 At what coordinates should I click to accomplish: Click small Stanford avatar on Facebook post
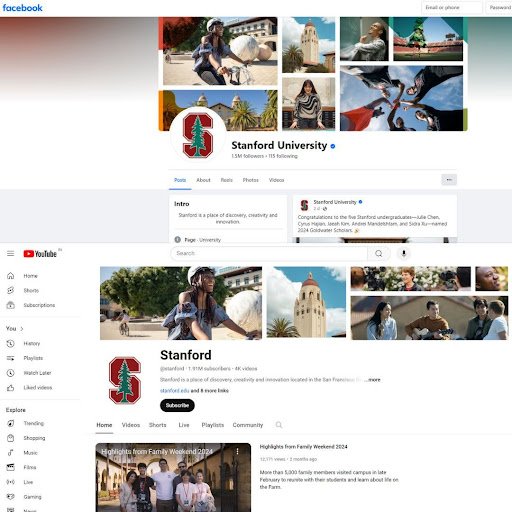pyautogui.click(x=304, y=205)
